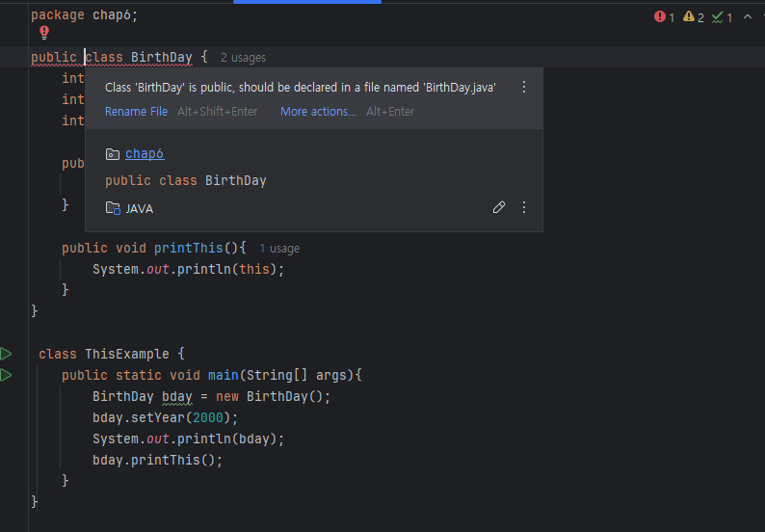765x532 pixels.
Task: Click the number 2000 in setYear
Action: (x=208, y=417)
